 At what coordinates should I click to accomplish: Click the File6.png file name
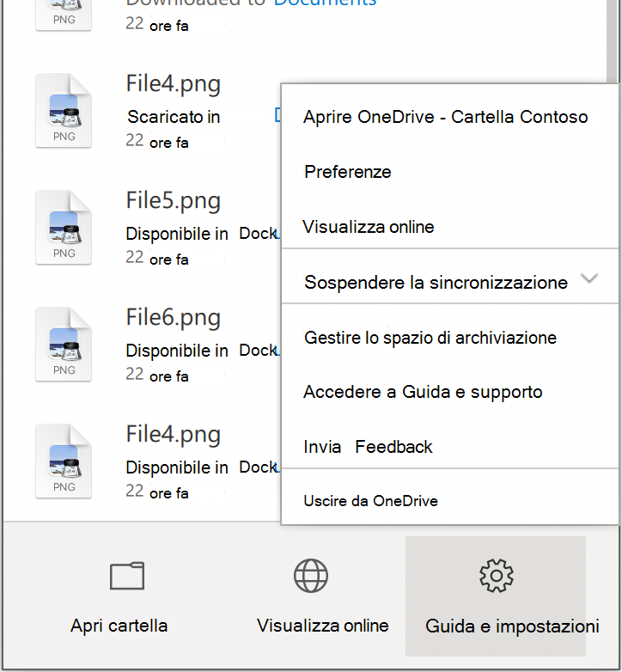[x=173, y=319]
